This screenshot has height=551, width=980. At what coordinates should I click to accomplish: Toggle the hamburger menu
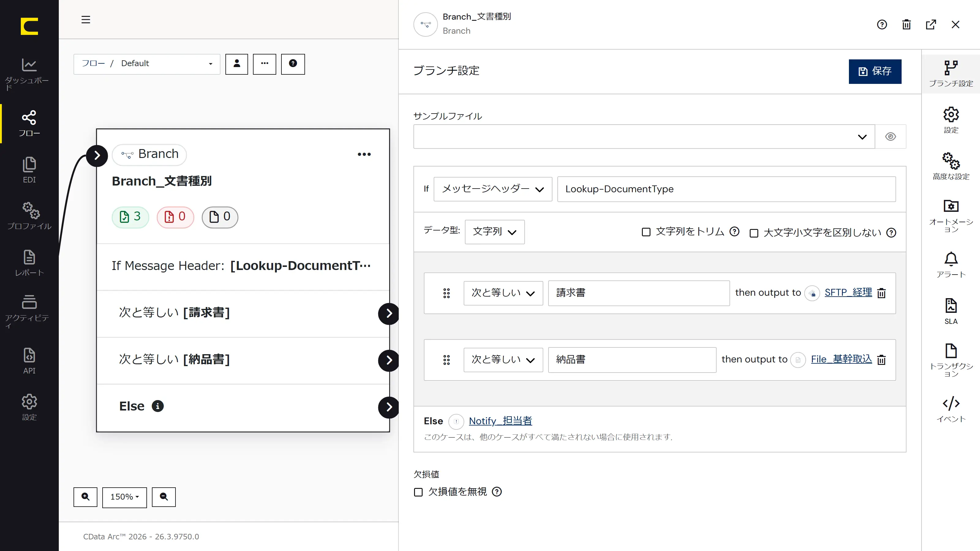(x=86, y=19)
